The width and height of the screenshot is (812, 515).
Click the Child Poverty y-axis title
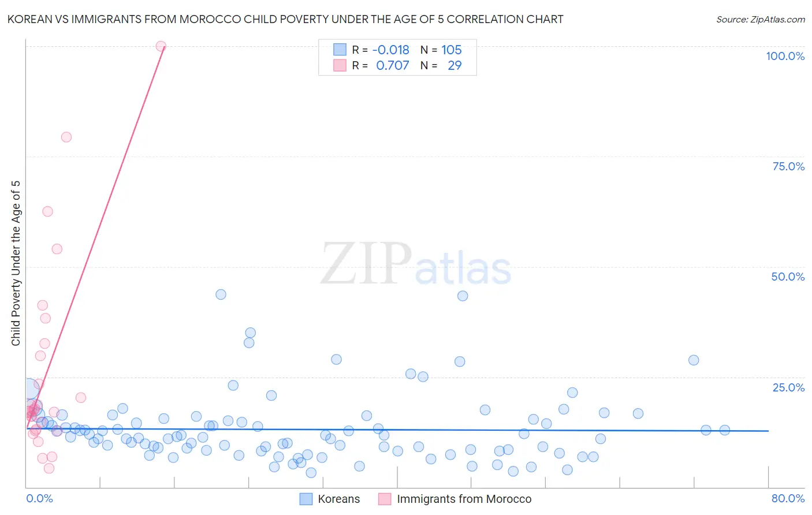coord(16,263)
